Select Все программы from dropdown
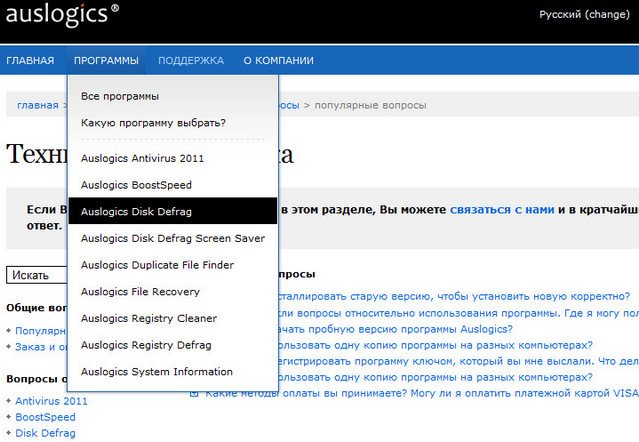Image resolution: width=639 pixels, height=442 pixels. coord(120,97)
